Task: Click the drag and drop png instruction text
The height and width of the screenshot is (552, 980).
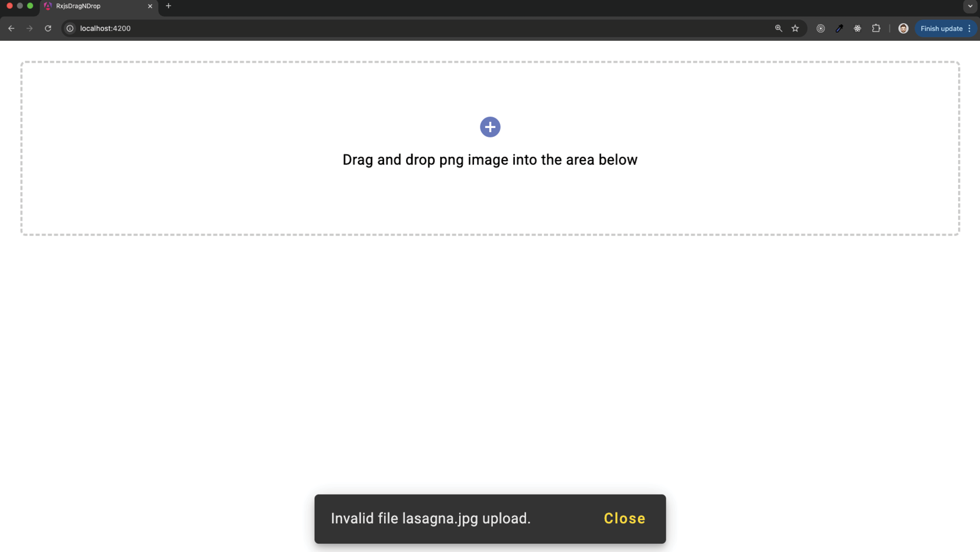Action: pos(490,160)
